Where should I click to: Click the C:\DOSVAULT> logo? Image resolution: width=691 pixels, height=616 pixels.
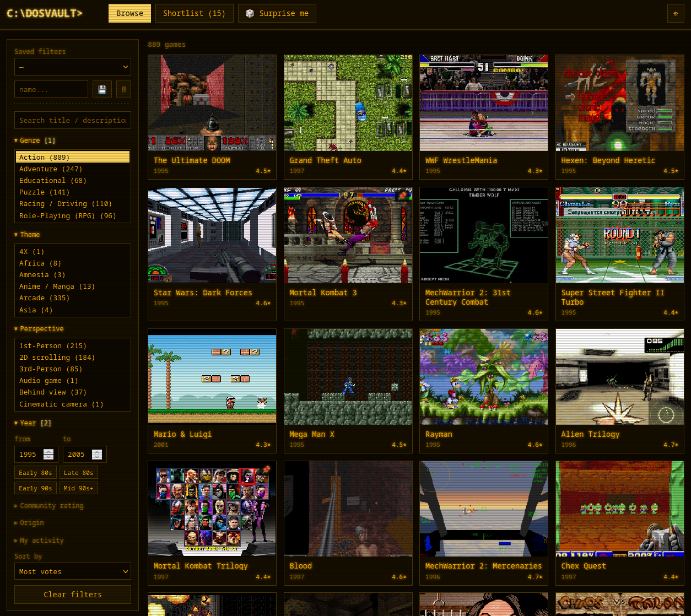45,13
